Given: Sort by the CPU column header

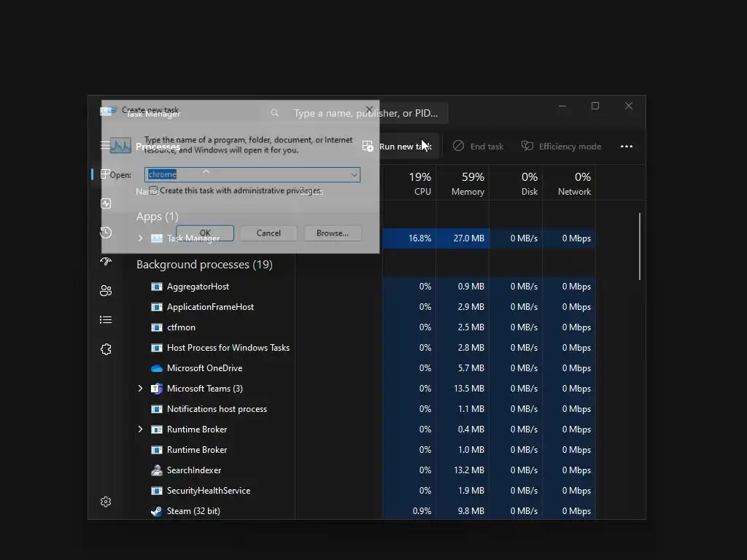Looking at the screenshot, I should click(410, 183).
